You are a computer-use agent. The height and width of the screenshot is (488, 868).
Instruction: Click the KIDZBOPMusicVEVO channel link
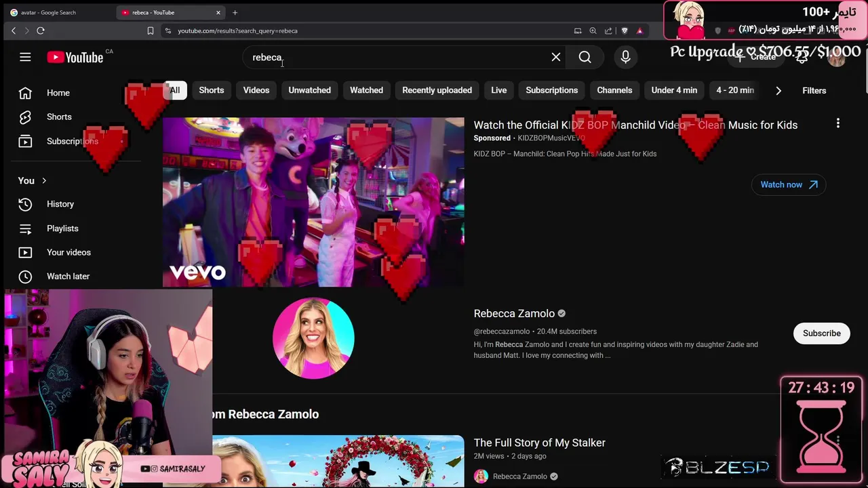pos(551,138)
